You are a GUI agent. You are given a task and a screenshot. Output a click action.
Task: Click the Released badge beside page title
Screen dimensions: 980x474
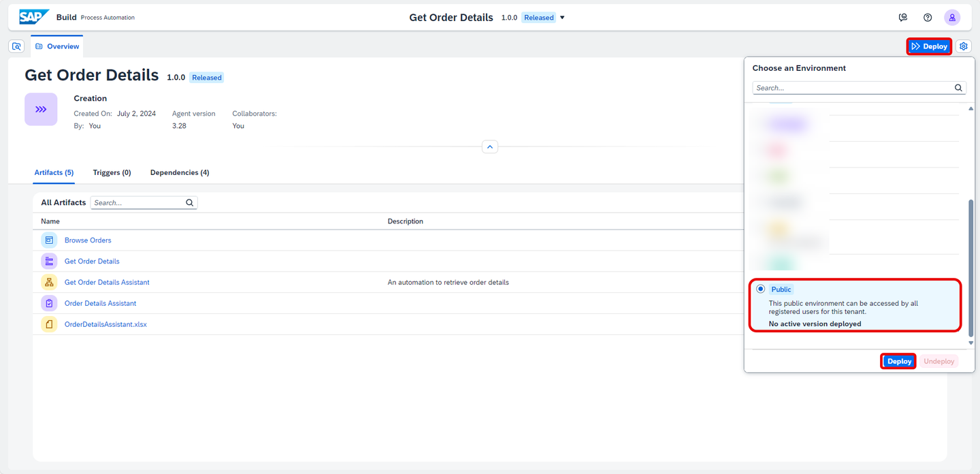tap(207, 78)
